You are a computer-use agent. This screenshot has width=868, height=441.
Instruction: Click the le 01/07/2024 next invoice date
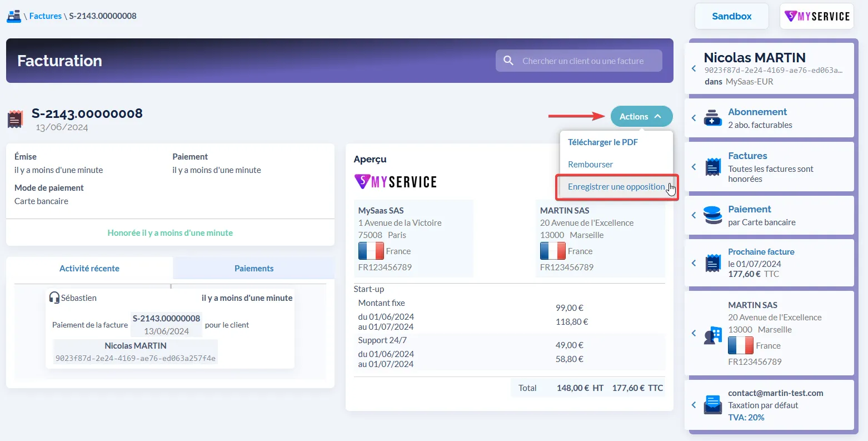[x=755, y=264]
